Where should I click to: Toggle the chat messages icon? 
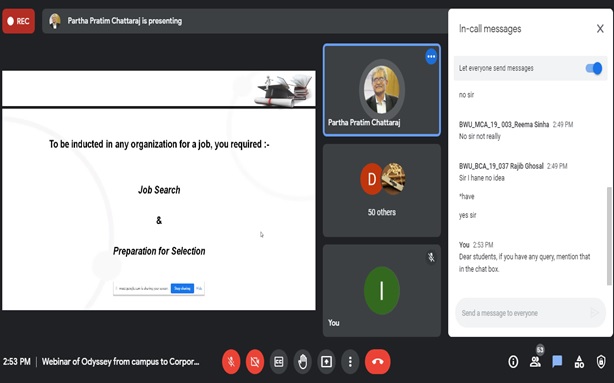coord(557,361)
